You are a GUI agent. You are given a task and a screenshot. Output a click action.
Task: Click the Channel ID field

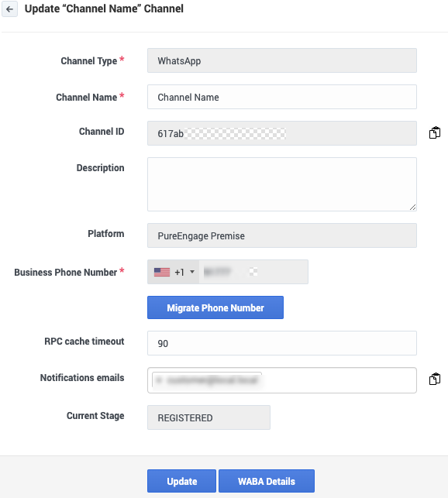282,133
